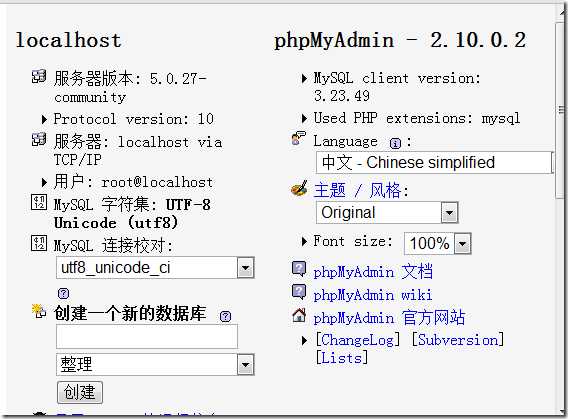This screenshot has width=568, height=419.
Task: Click the theme palette icon beside 主题 / 风格
Action: click(299, 189)
